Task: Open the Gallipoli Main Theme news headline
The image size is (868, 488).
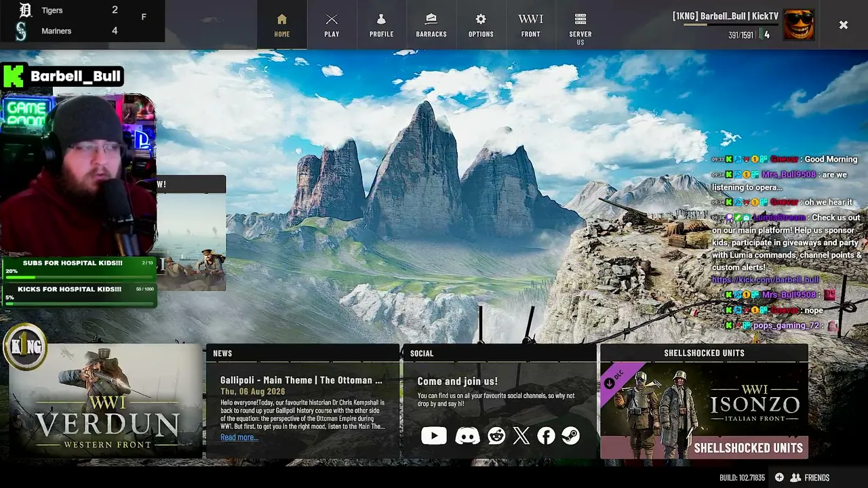Action: tap(301, 380)
